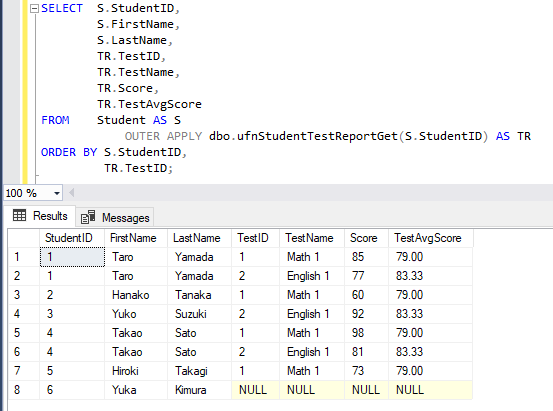Image resolution: width=553 pixels, height=411 pixels.
Task: Click the Messages tab icon
Action: 88,217
